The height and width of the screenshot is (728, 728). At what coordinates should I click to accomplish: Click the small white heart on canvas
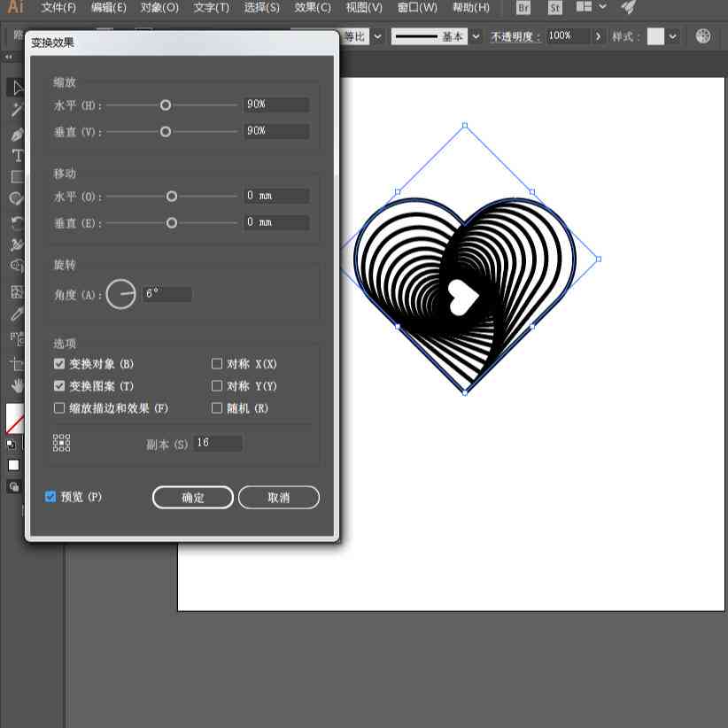(x=462, y=298)
